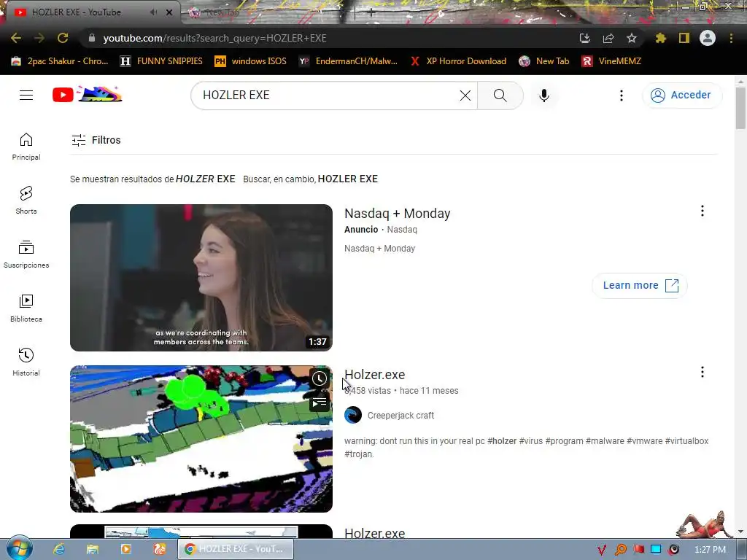Click the Creeperjack craft channel name
The image size is (747, 560).
(400, 415)
